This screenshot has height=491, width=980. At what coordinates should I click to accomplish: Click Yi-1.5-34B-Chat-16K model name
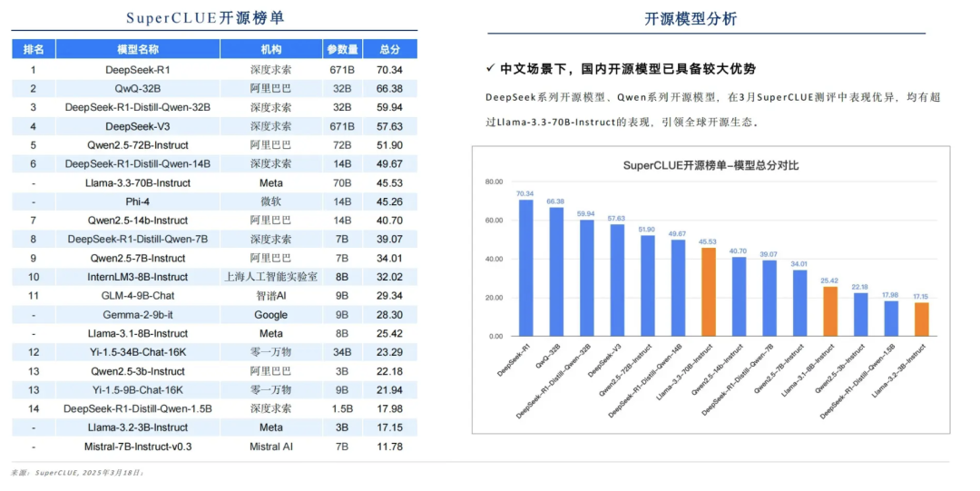138,353
